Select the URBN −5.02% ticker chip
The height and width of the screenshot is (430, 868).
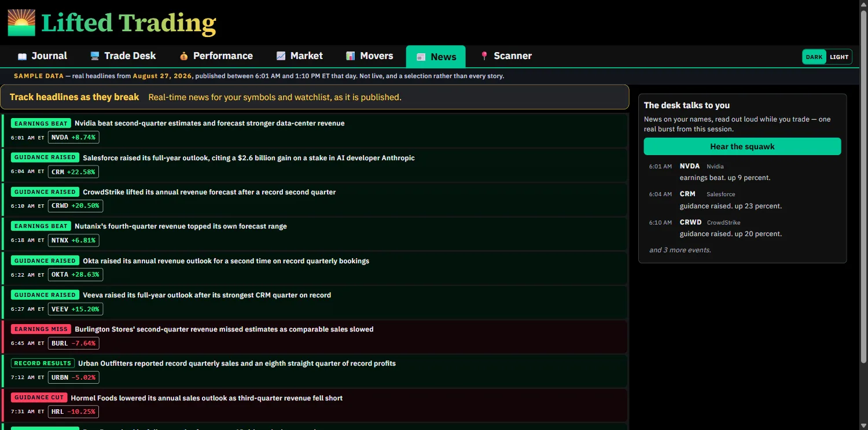73,377
